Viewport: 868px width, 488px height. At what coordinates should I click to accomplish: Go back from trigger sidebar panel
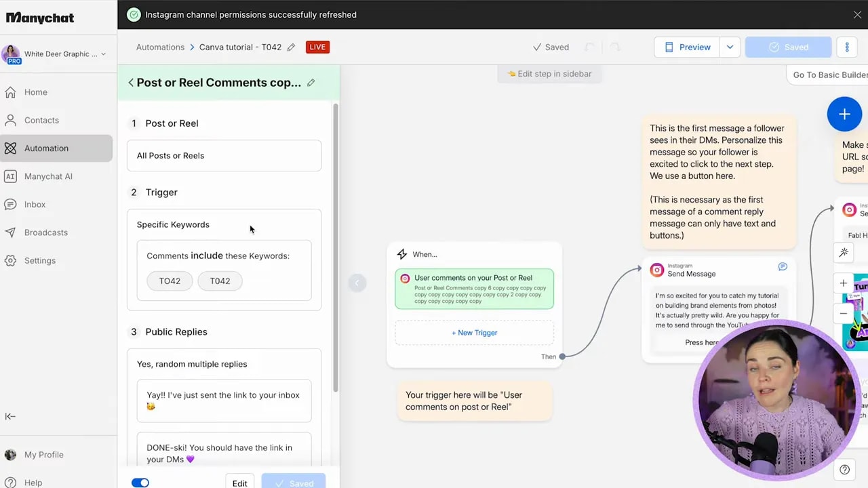click(131, 83)
